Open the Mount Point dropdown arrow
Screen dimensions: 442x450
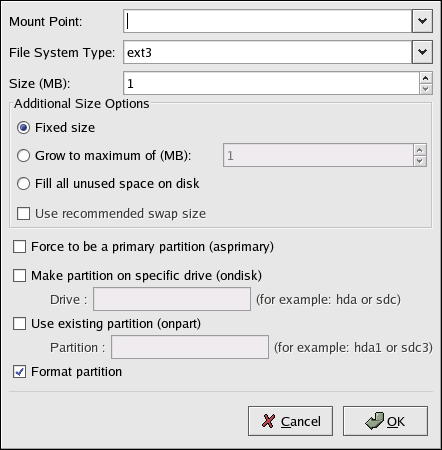(422, 21)
